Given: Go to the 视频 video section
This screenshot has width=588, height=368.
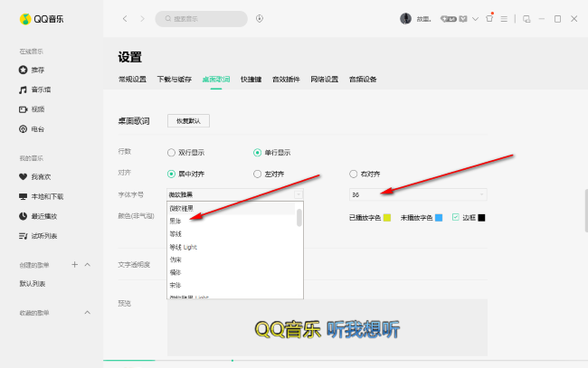Looking at the screenshot, I should coord(36,109).
